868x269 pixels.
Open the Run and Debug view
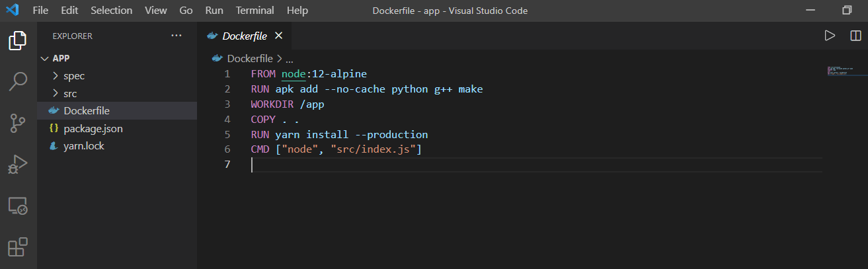[18, 164]
